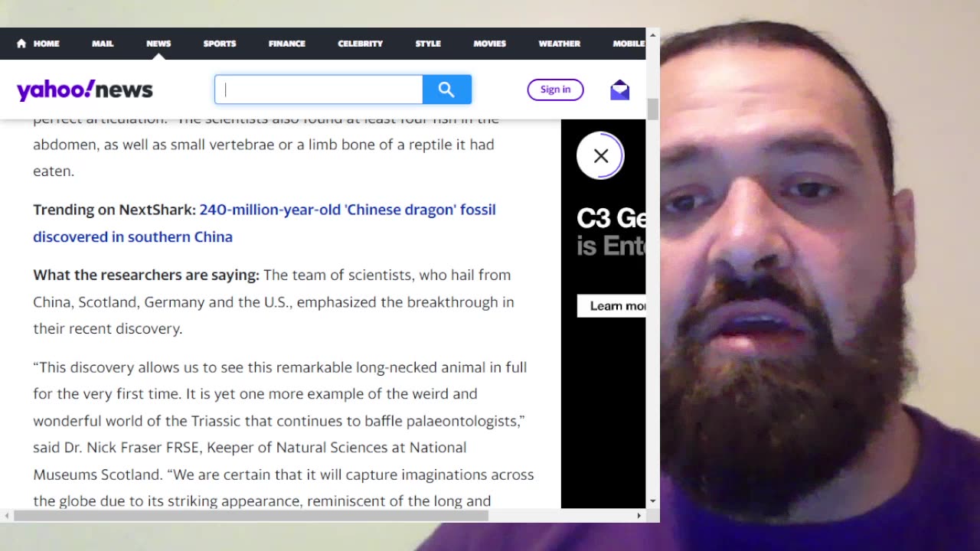Image resolution: width=980 pixels, height=551 pixels.
Task: Open the mail envelope icon
Action: [x=619, y=90]
